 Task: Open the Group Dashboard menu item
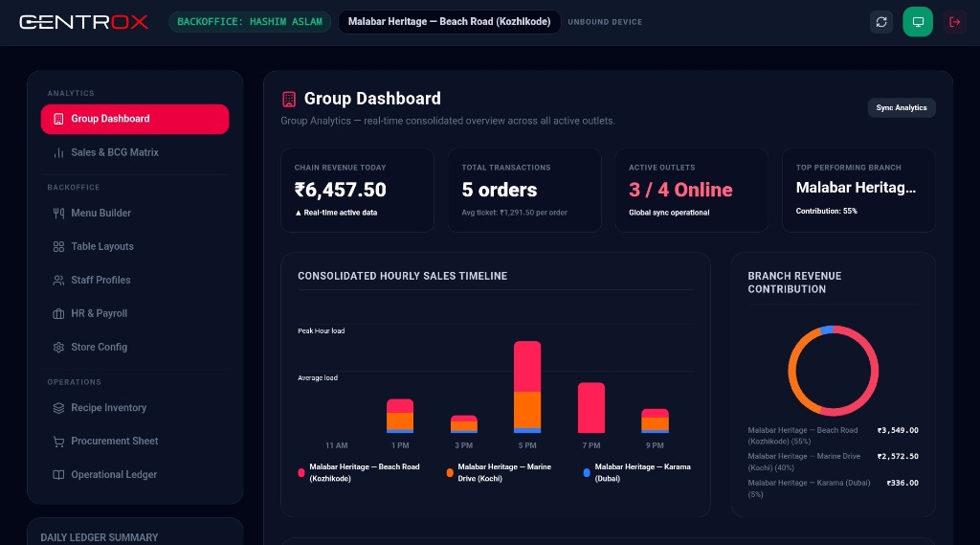(135, 119)
